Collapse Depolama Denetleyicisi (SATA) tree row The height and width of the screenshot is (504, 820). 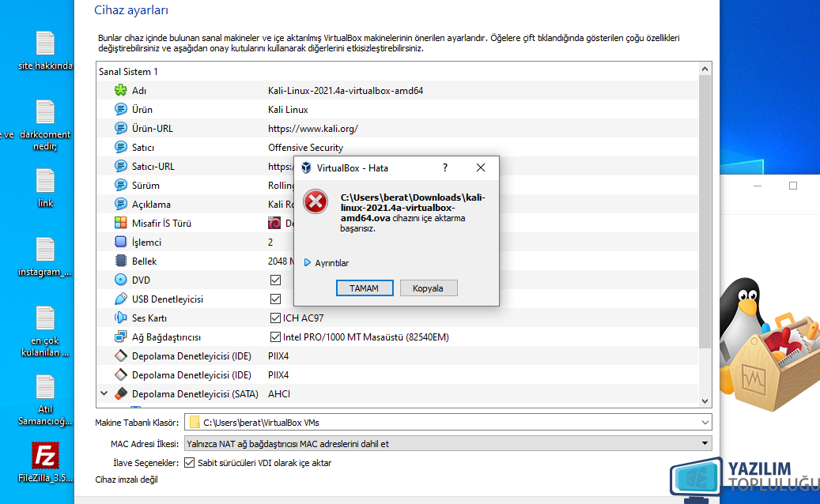(x=104, y=393)
